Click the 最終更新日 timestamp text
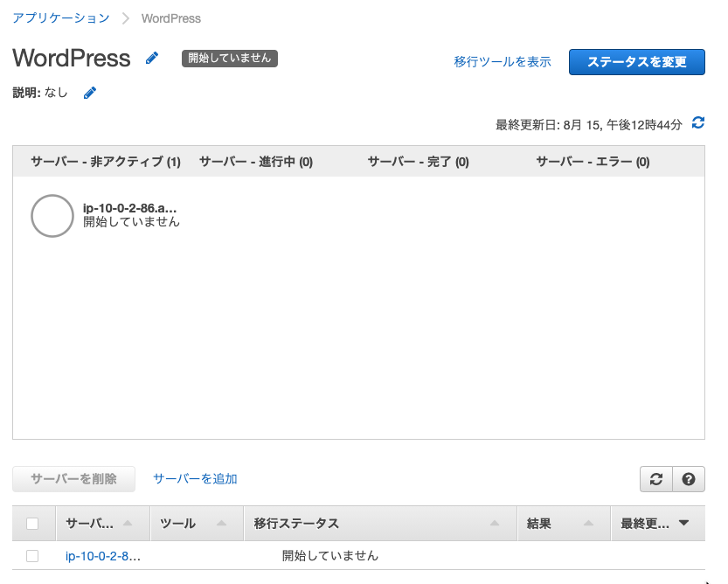 pyautogui.click(x=589, y=124)
